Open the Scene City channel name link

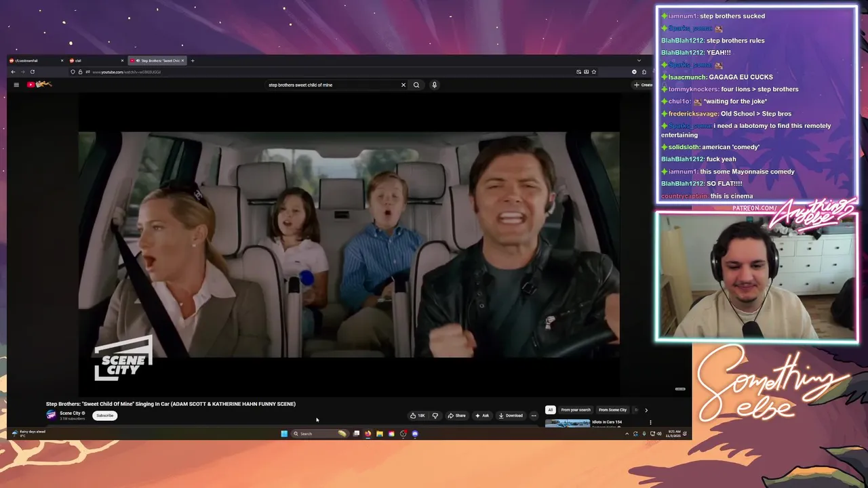click(71, 413)
